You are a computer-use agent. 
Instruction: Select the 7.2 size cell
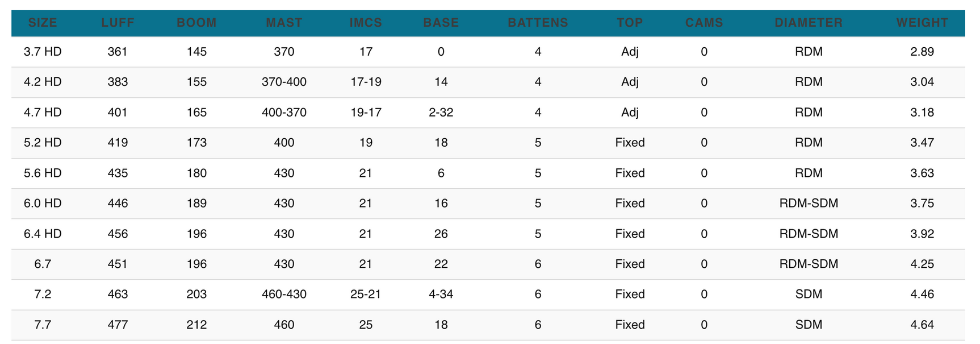click(x=43, y=295)
